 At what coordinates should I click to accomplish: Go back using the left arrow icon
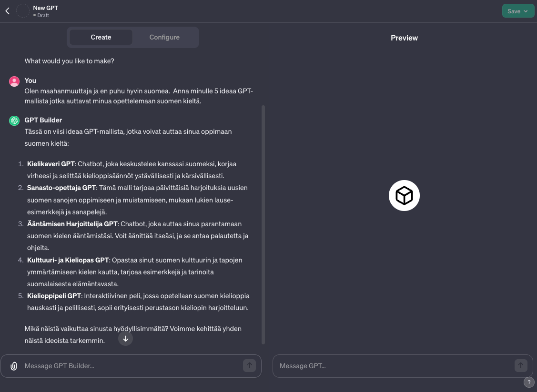click(x=8, y=11)
